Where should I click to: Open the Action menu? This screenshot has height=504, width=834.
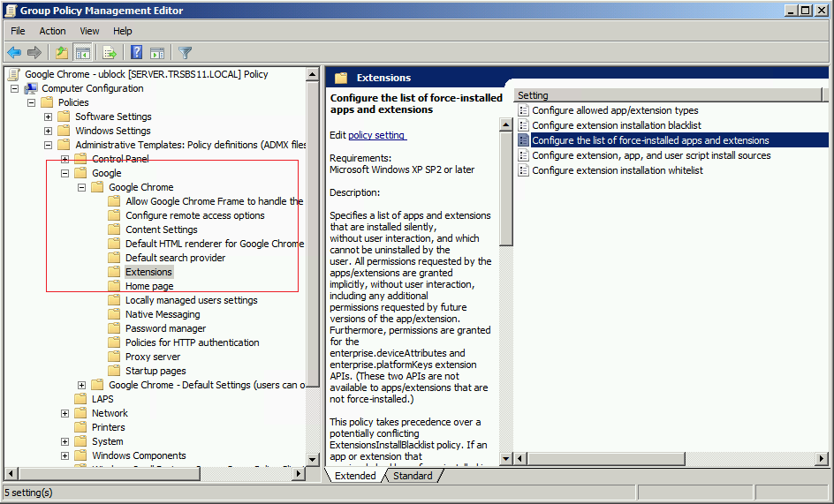(x=52, y=31)
